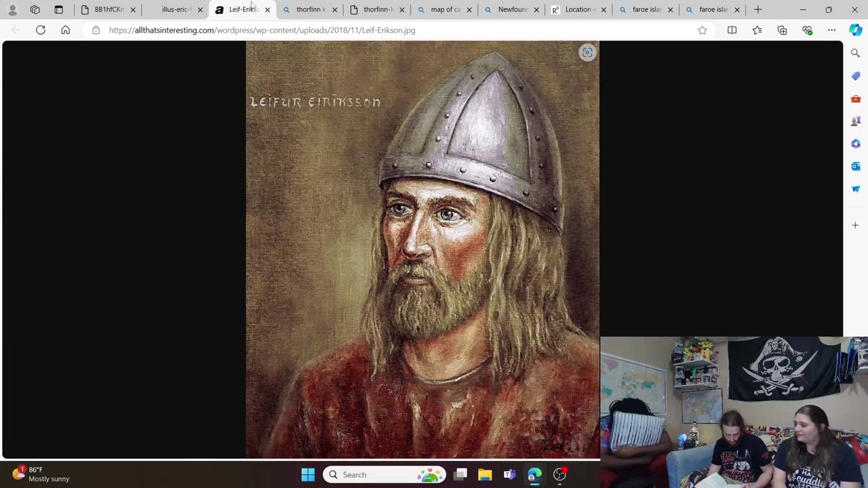Screen dimensions: 868x488
Task: Open sidebar Tools briefcase icon
Action: (855, 99)
